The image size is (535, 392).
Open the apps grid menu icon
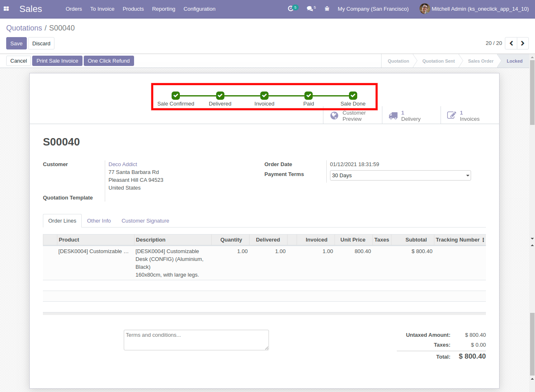point(6,9)
